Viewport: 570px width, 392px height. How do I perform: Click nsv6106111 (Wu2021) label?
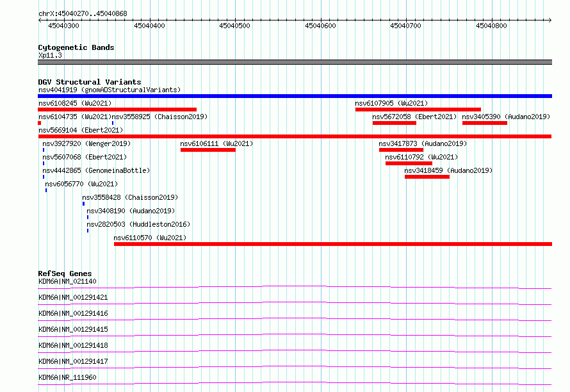(x=216, y=143)
